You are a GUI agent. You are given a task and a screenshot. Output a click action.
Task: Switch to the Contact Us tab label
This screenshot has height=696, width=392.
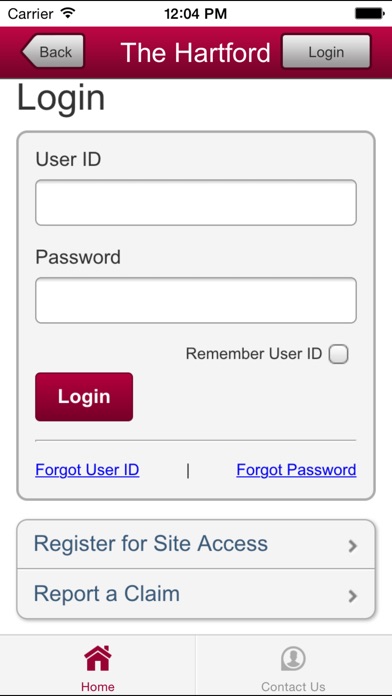coord(293,687)
